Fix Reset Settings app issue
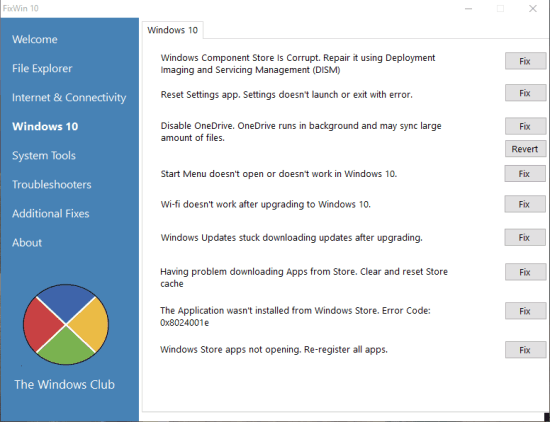 click(x=525, y=93)
